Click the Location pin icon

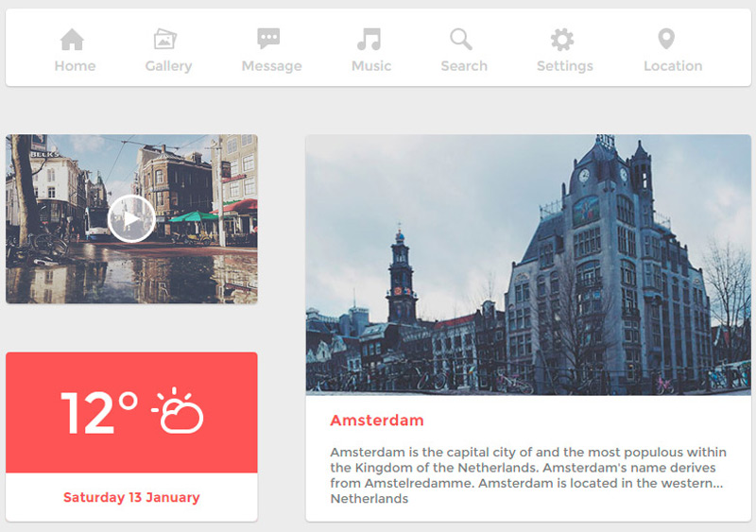tap(666, 39)
